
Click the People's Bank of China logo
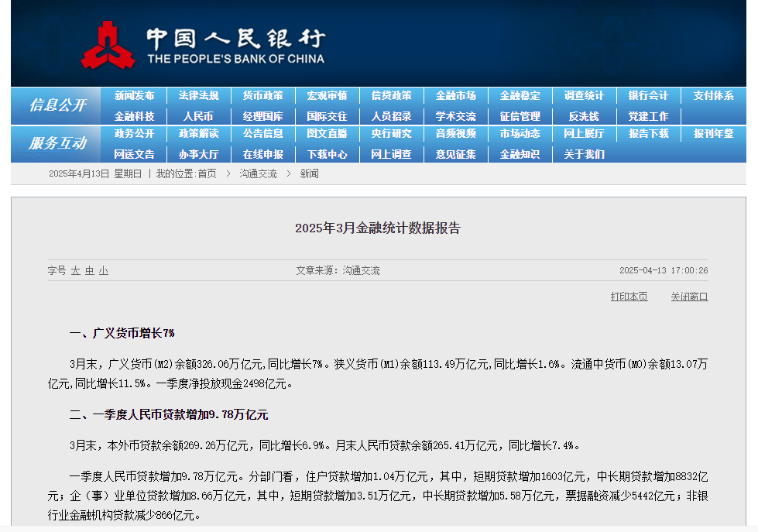(203, 45)
